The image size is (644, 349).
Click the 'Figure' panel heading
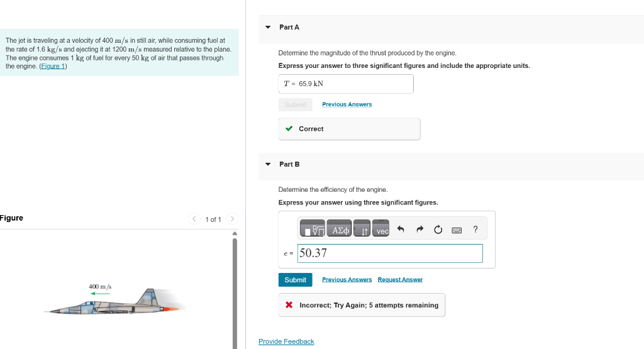[11, 218]
